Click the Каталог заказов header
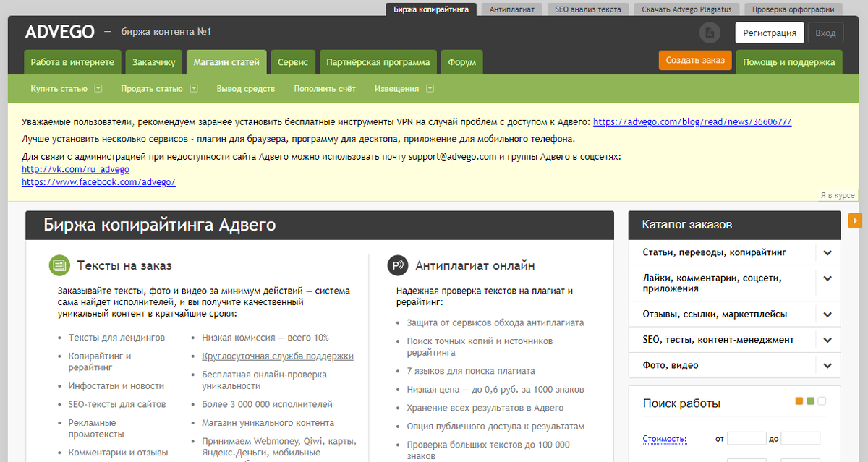 (x=734, y=225)
